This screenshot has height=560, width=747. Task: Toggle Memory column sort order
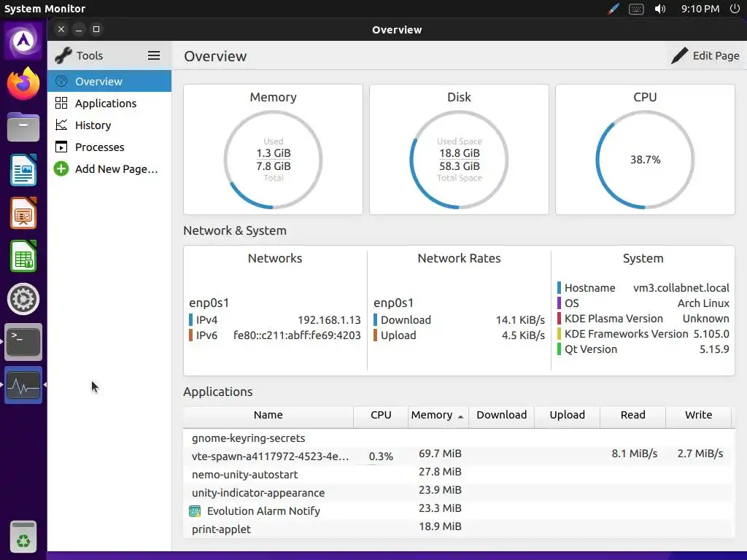438,415
